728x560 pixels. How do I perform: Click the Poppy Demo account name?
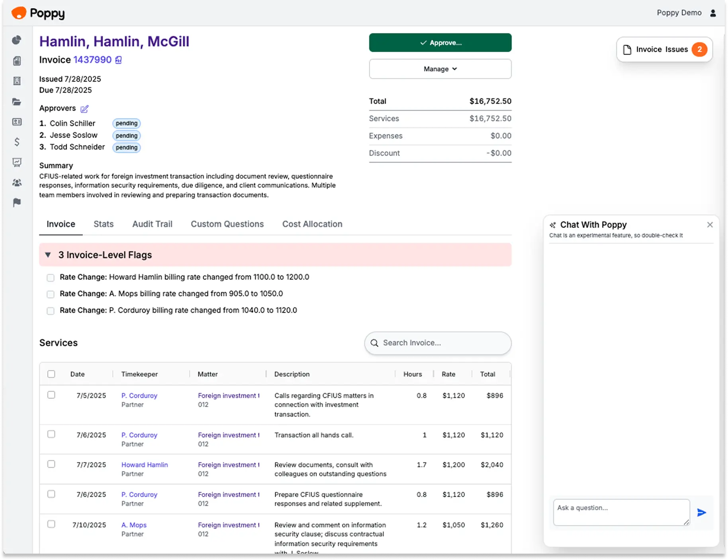(x=679, y=13)
